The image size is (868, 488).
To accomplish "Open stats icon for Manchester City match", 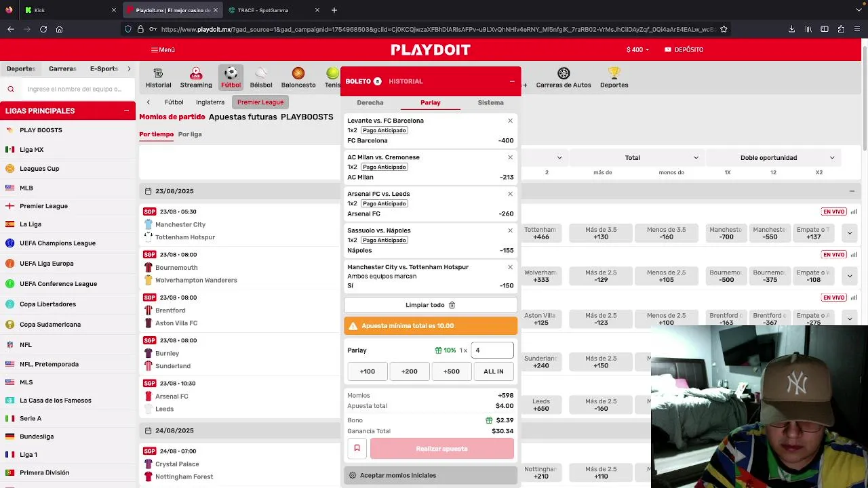I will (854, 211).
